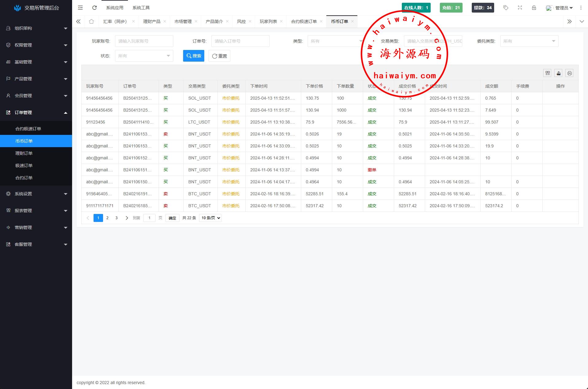Viewport: 588px width, 389px height.
Task: Expand the 会员管理 sidebar menu
Action: tap(36, 96)
